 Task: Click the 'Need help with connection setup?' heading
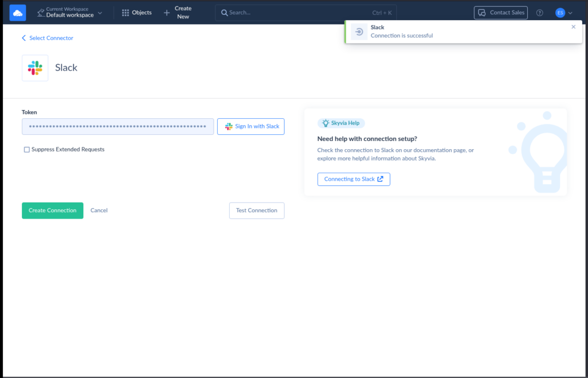tap(367, 139)
